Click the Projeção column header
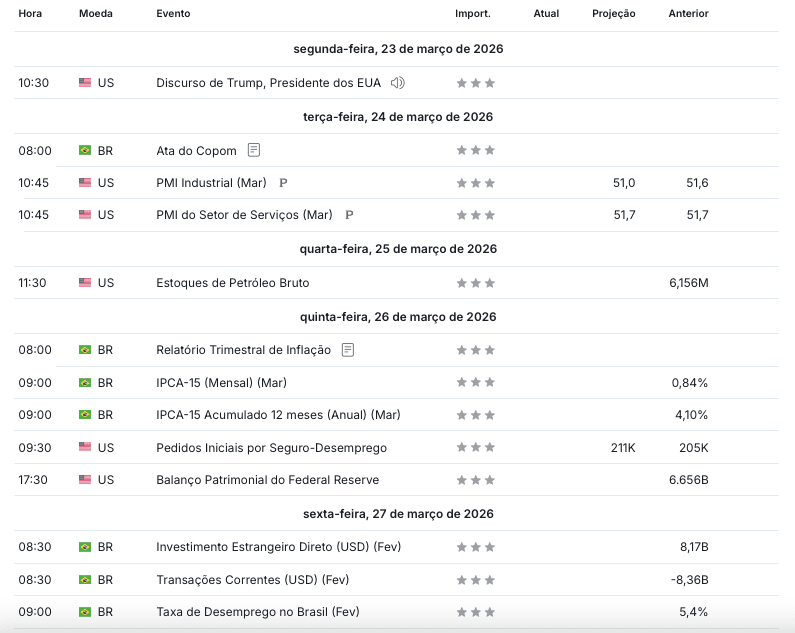795x633 pixels. pyautogui.click(x=613, y=14)
